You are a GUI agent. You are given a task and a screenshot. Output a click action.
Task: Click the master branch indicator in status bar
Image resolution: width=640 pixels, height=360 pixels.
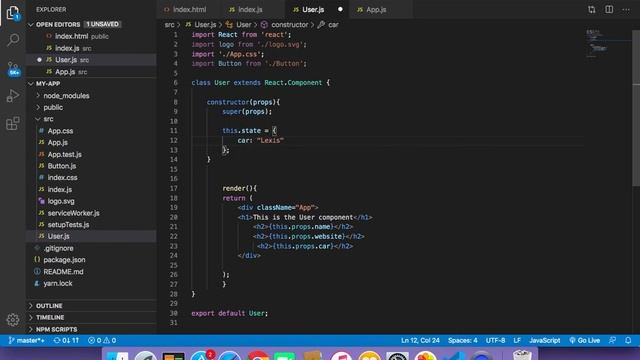pyautogui.click(x=27, y=340)
